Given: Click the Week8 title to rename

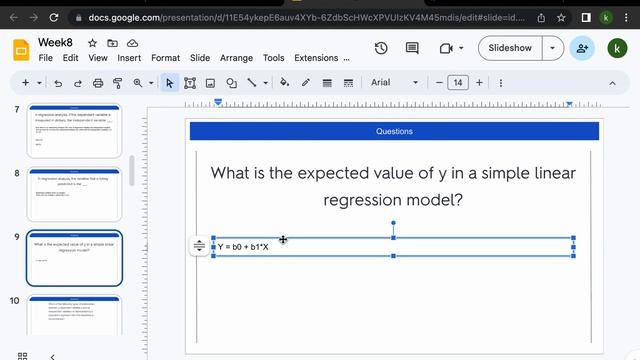Looking at the screenshot, I should (55, 42).
